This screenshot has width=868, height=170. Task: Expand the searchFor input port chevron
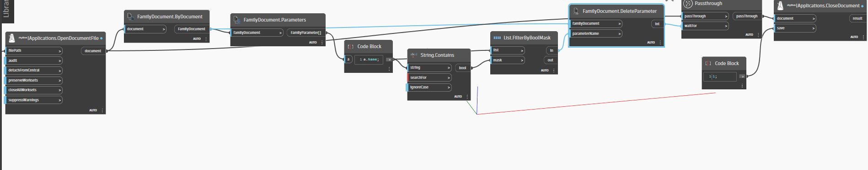coord(449,77)
